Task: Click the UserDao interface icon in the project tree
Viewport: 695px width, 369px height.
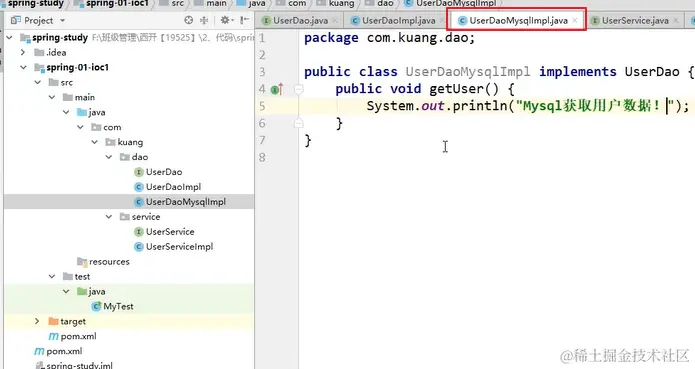Action: pos(139,172)
